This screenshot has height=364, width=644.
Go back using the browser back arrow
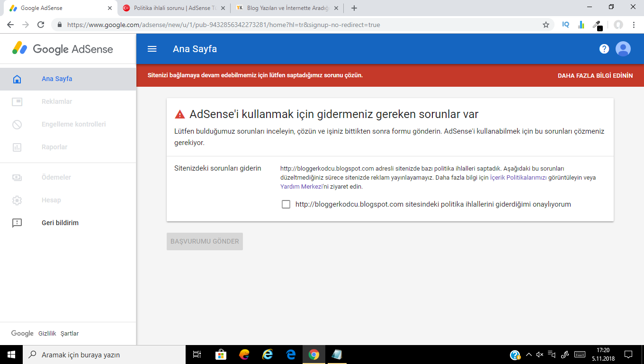tap(10, 25)
